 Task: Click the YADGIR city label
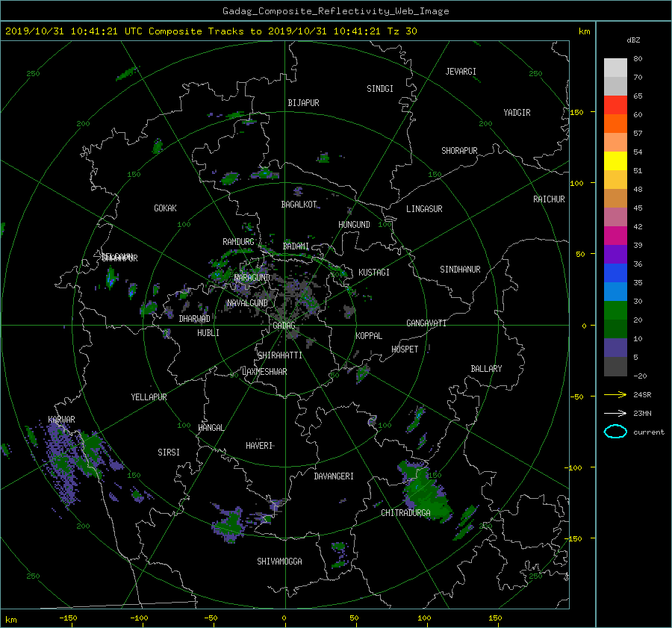517,113
